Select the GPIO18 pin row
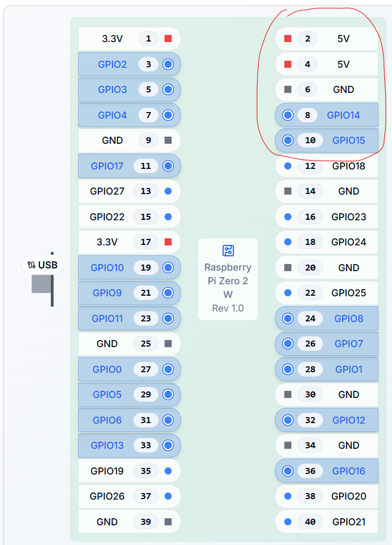 coord(326,166)
